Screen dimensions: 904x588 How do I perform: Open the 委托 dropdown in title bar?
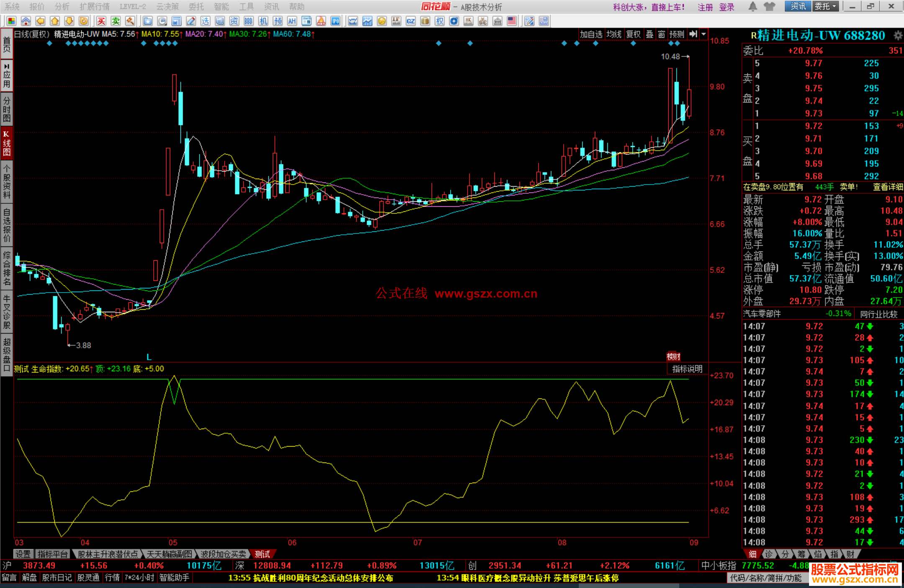[825, 7]
